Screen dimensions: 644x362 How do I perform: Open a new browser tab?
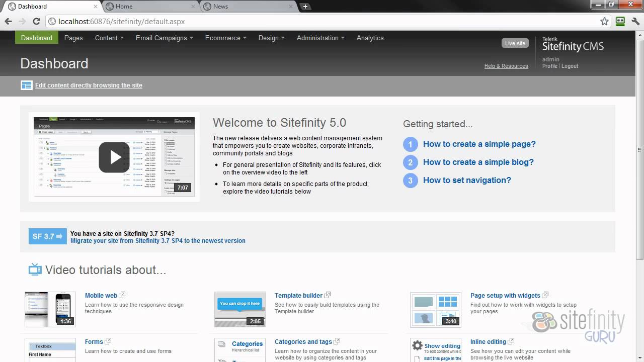[x=305, y=7]
